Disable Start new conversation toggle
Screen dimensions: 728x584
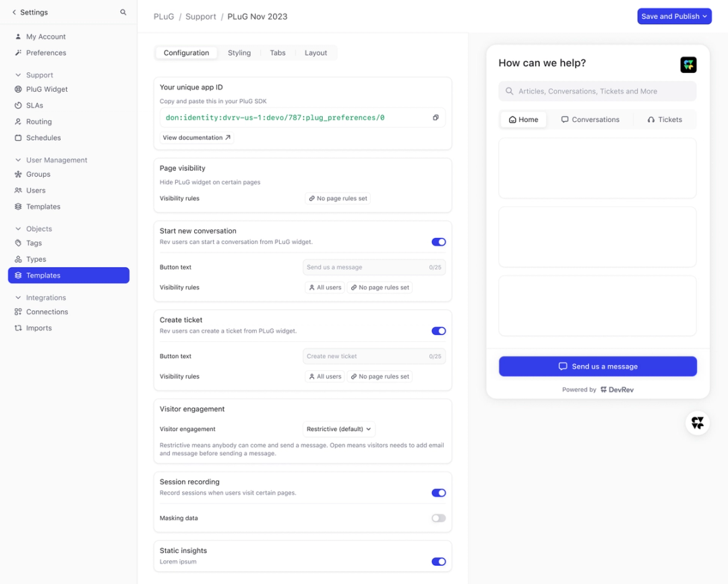click(438, 242)
